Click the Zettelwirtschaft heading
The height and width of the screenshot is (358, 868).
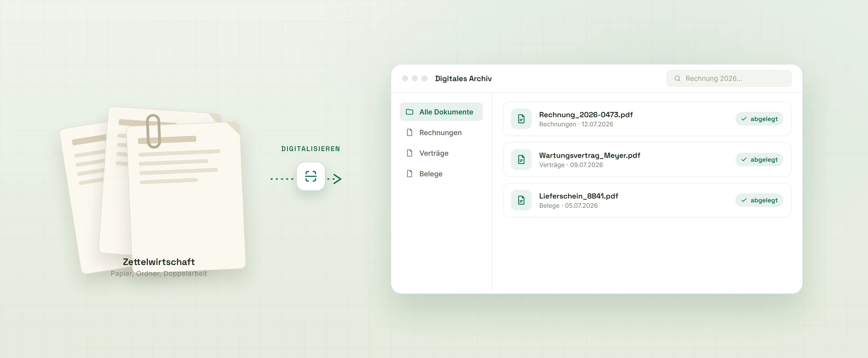tap(159, 262)
